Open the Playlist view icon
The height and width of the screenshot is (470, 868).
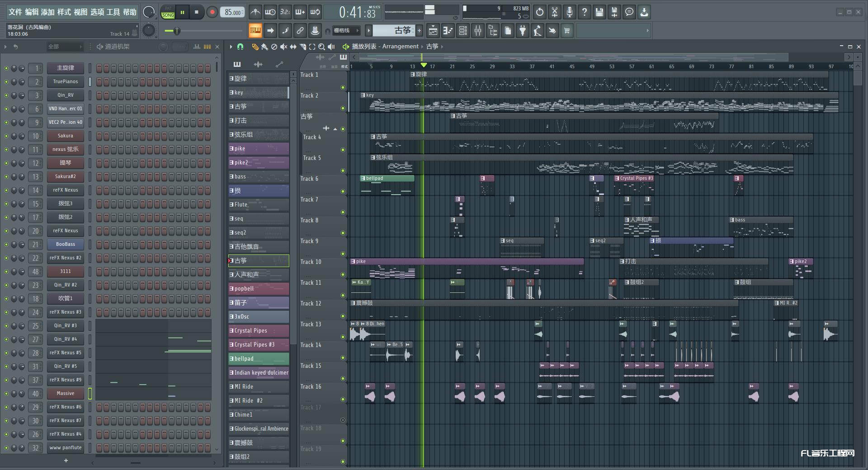[433, 31]
